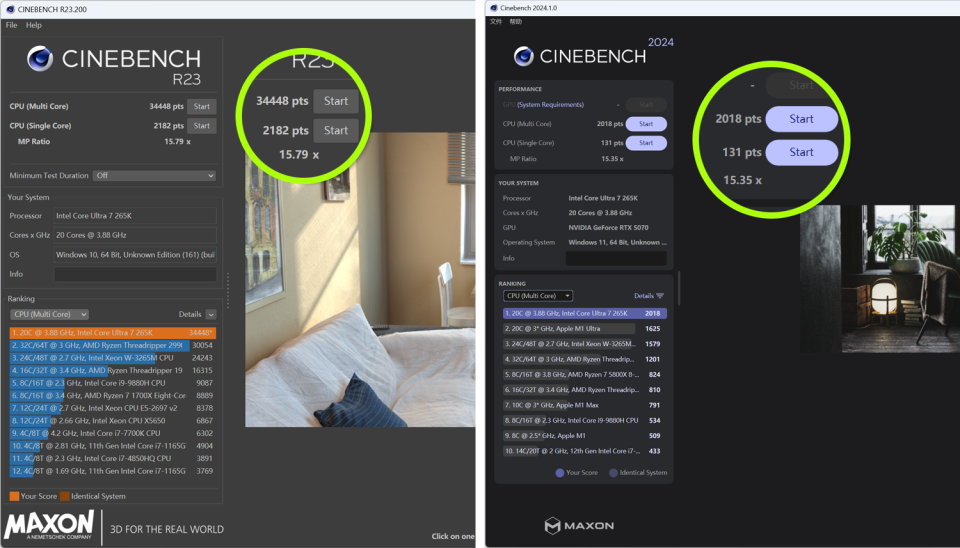Click the Details label in Cinebench 2024 ranking
Screen dimensions: 960x548
pos(643,296)
